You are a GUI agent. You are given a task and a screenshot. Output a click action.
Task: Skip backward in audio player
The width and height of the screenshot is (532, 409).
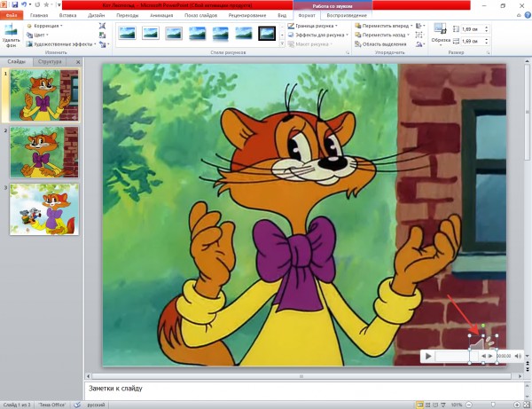(483, 356)
